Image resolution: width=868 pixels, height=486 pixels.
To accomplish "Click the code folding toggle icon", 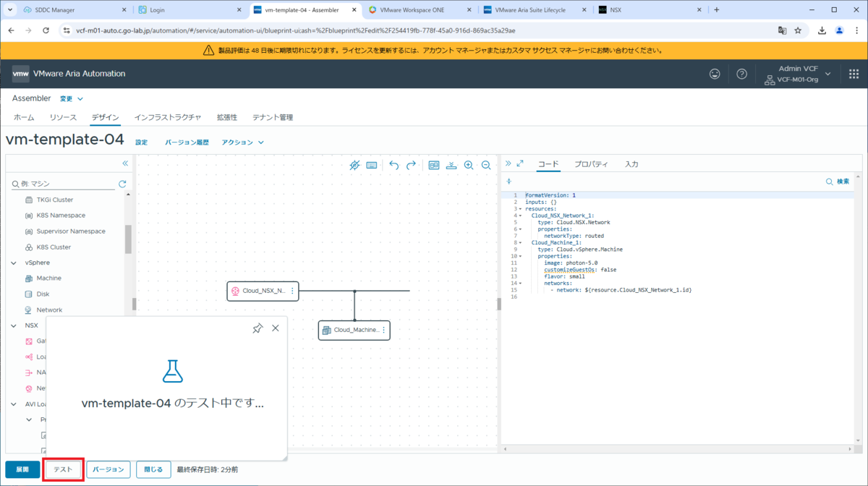I will [x=509, y=182].
